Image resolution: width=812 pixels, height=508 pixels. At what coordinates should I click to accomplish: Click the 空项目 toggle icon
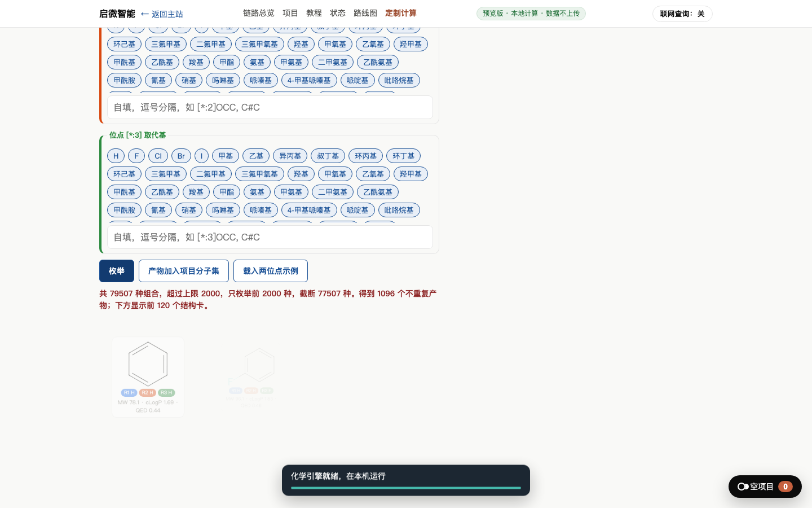(743, 487)
